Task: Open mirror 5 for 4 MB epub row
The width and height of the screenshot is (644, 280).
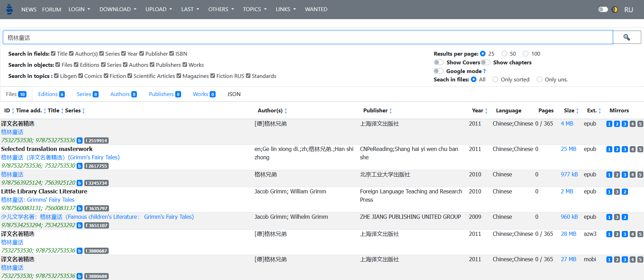Action: pos(640,124)
